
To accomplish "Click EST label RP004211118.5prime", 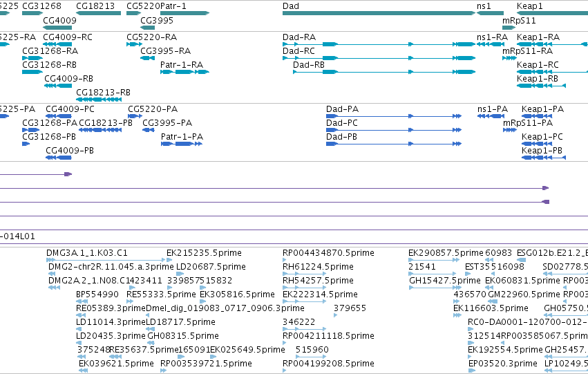I will (328, 337).
